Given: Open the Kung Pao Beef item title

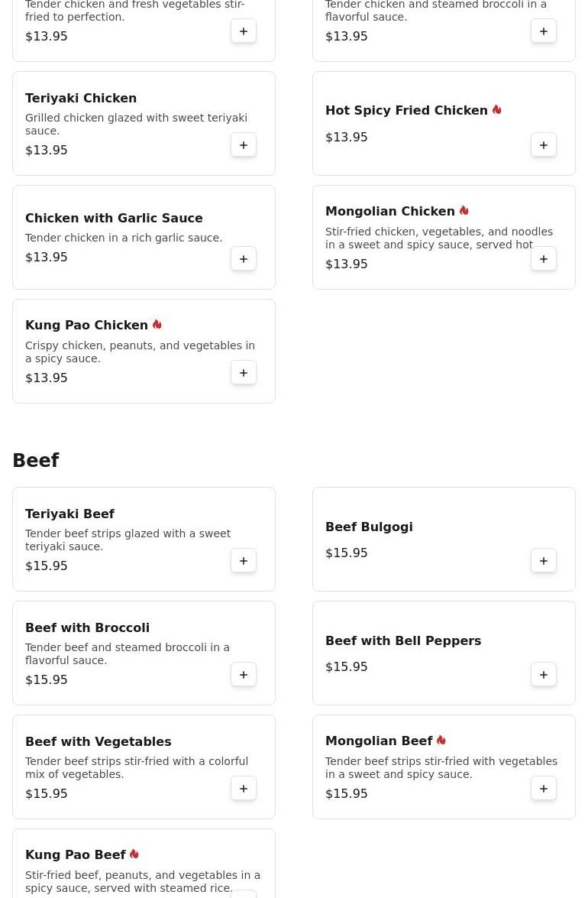Looking at the screenshot, I should click(76, 855).
